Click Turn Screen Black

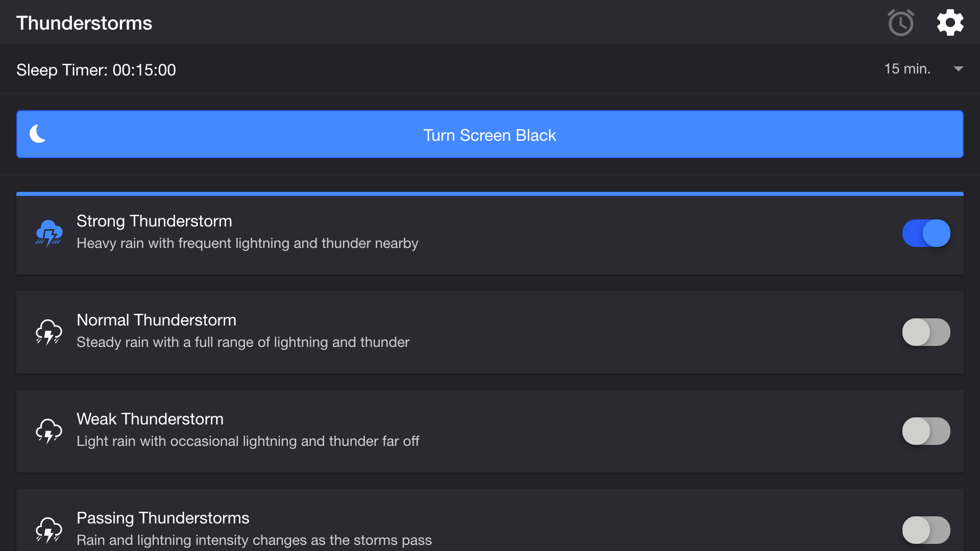click(489, 135)
